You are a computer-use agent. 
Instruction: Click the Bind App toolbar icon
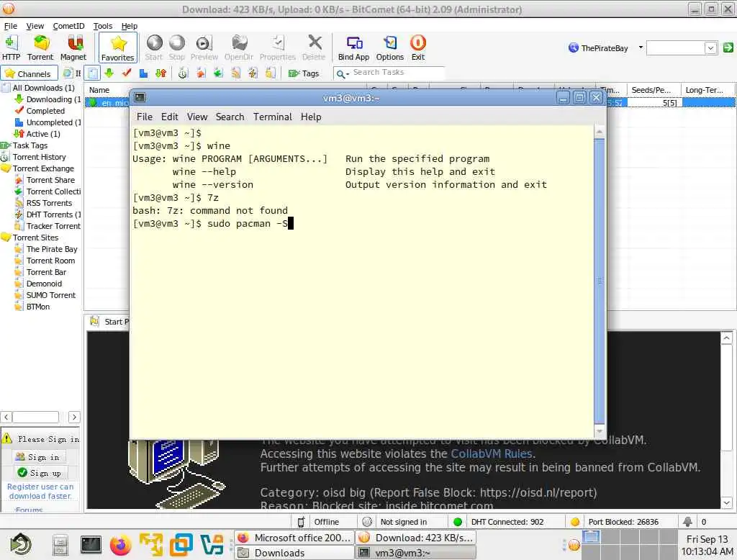pos(353,48)
